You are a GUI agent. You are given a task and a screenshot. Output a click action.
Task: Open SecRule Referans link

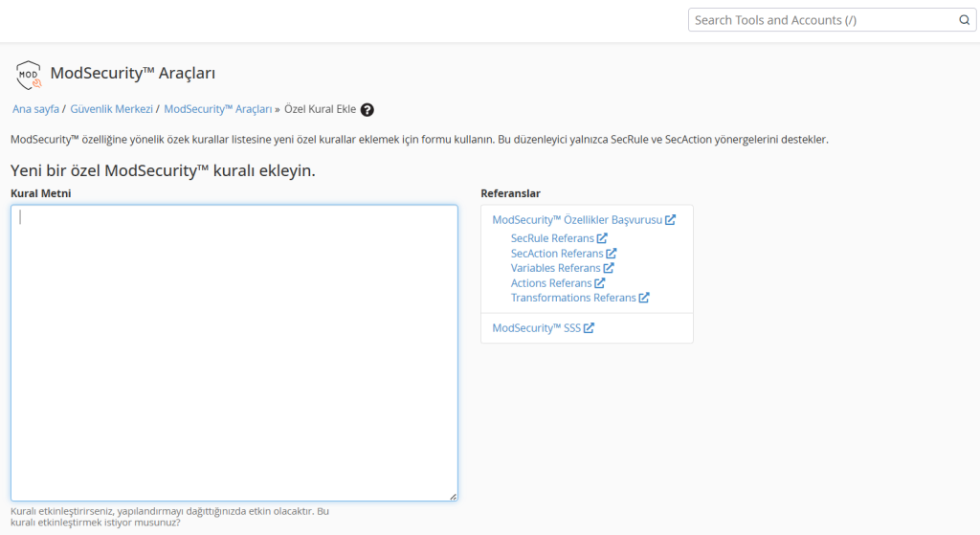552,238
